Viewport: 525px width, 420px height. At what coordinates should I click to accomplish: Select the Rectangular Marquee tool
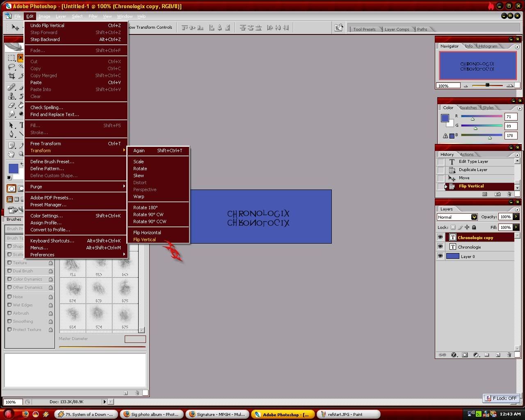click(11, 58)
